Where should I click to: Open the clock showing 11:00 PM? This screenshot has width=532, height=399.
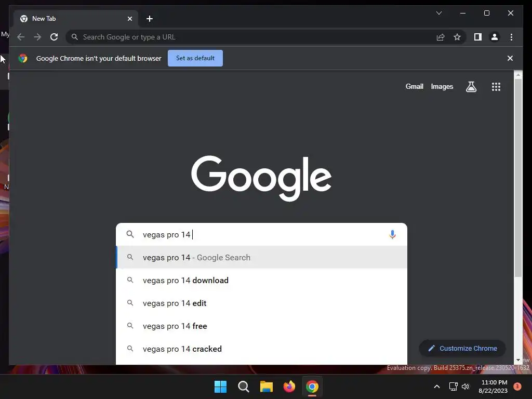tap(494, 387)
